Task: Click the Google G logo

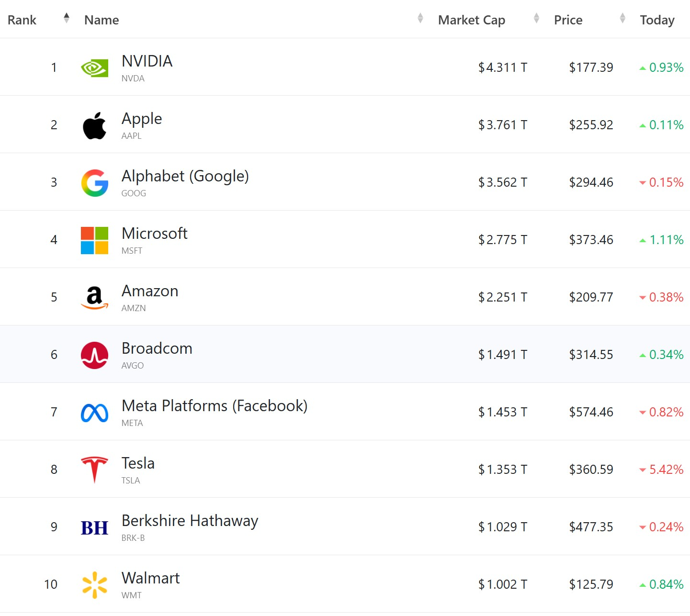Action: (x=94, y=183)
